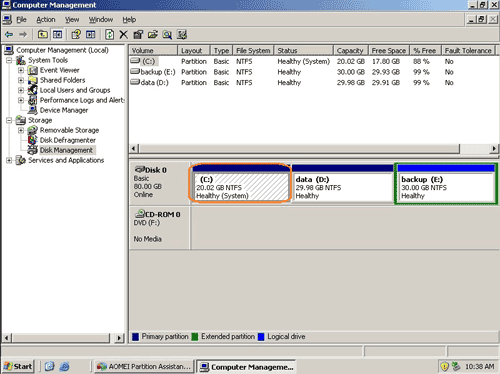The image size is (500, 374).
Task: Select the backup (E:) volume row
Action: pos(313,72)
